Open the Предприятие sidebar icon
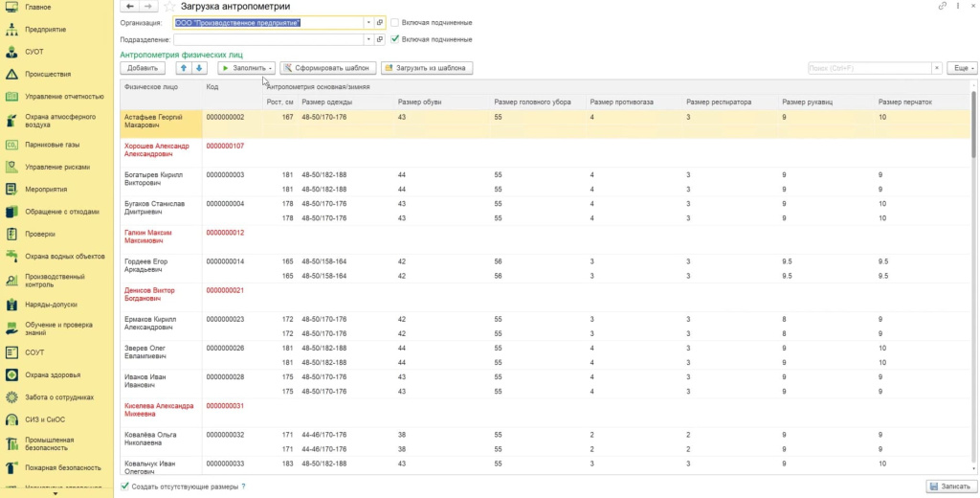The width and height of the screenshot is (980, 498). click(x=11, y=30)
